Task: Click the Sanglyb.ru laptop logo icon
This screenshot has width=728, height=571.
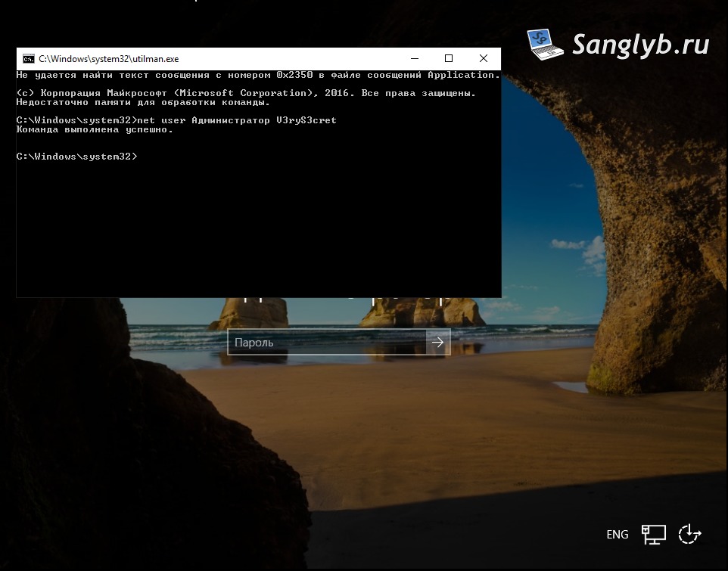Action: click(545, 45)
